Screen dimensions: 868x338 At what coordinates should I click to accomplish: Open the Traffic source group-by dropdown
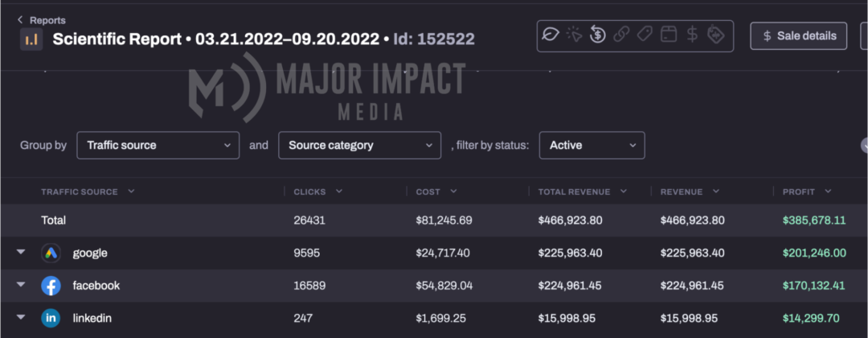158,145
